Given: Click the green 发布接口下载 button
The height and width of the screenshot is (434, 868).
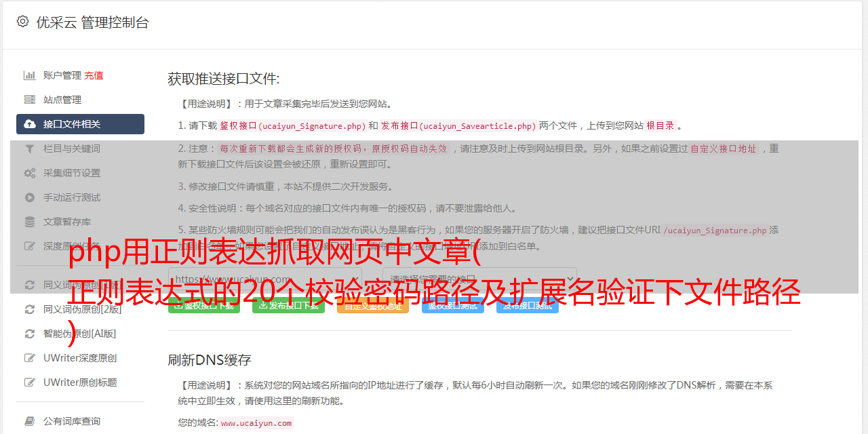Looking at the screenshot, I should pyautogui.click(x=288, y=306).
